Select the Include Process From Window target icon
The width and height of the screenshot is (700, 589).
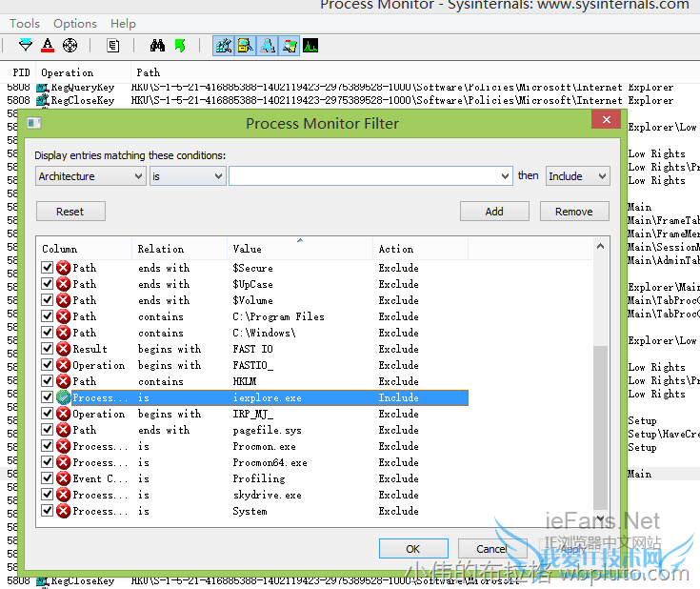70,46
